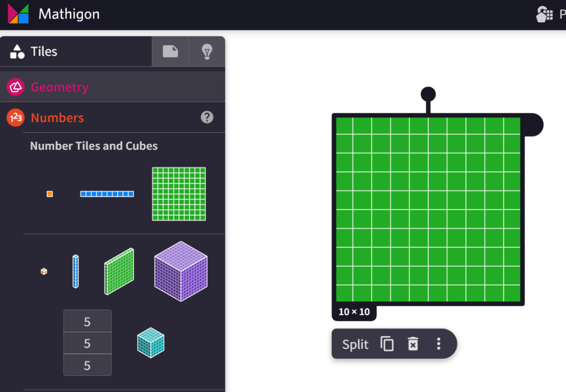Click the Mathigon logo icon
This screenshot has height=392, width=566.
pyautogui.click(x=18, y=14)
